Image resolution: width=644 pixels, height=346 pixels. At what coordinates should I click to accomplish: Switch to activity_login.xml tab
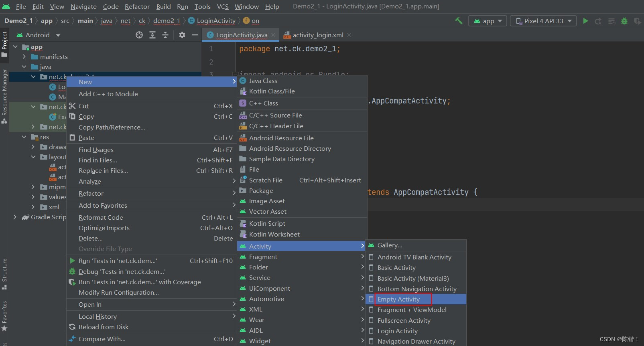pos(318,35)
